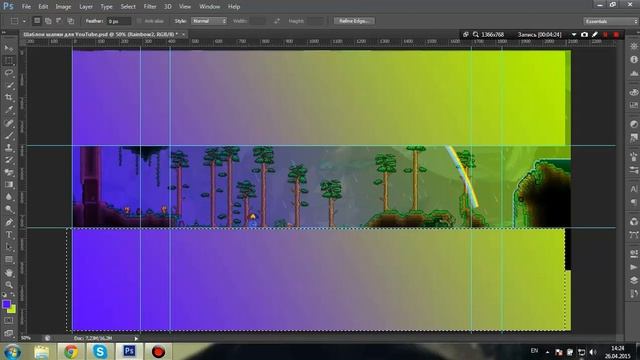Select the Healing Brush tool
Viewport: 640px width, 360px height.
click(9, 123)
